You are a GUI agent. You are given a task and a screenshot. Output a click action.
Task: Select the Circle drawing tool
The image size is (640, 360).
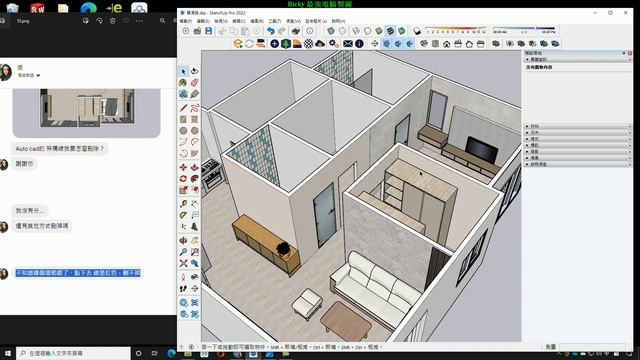click(x=183, y=131)
